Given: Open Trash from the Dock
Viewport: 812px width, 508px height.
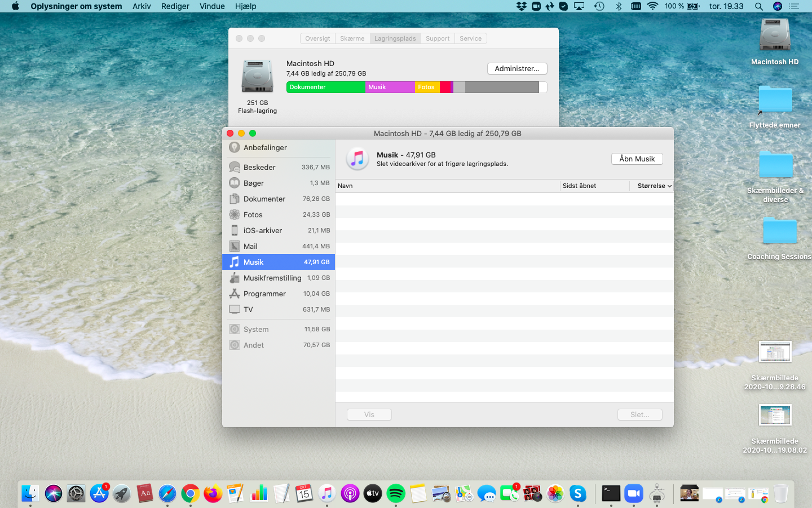Looking at the screenshot, I should pyautogui.click(x=781, y=493).
